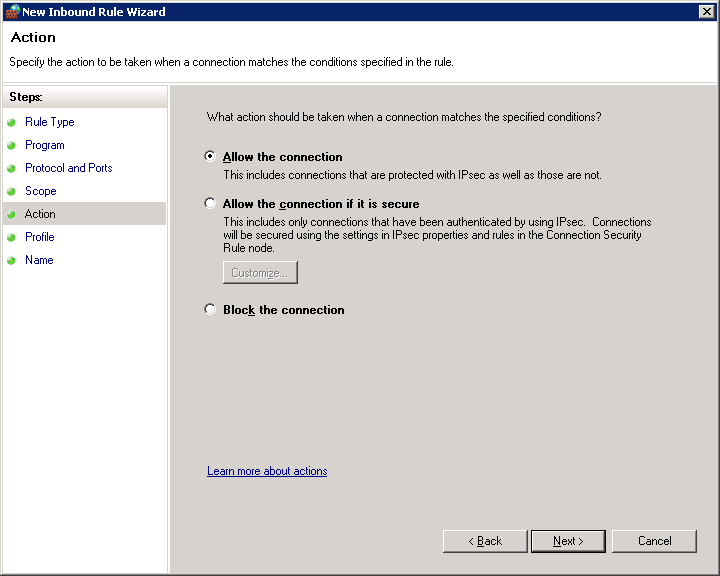Click the Next button

pyautogui.click(x=568, y=541)
